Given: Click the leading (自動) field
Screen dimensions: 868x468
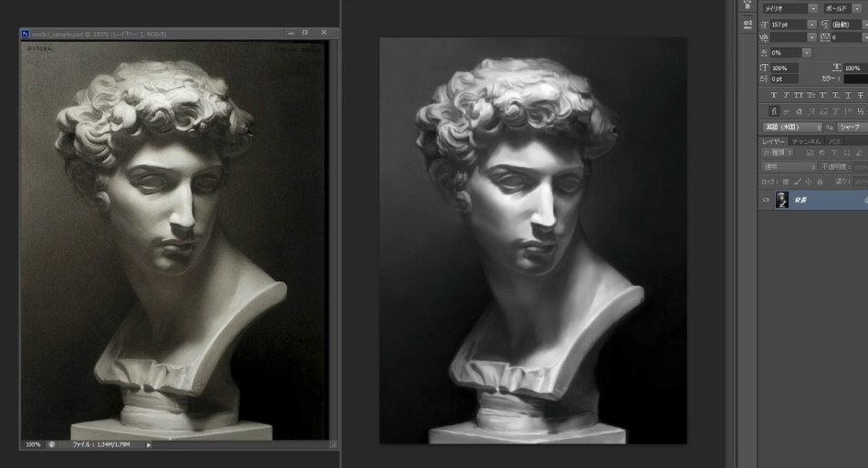Looking at the screenshot, I should [846, 25].
